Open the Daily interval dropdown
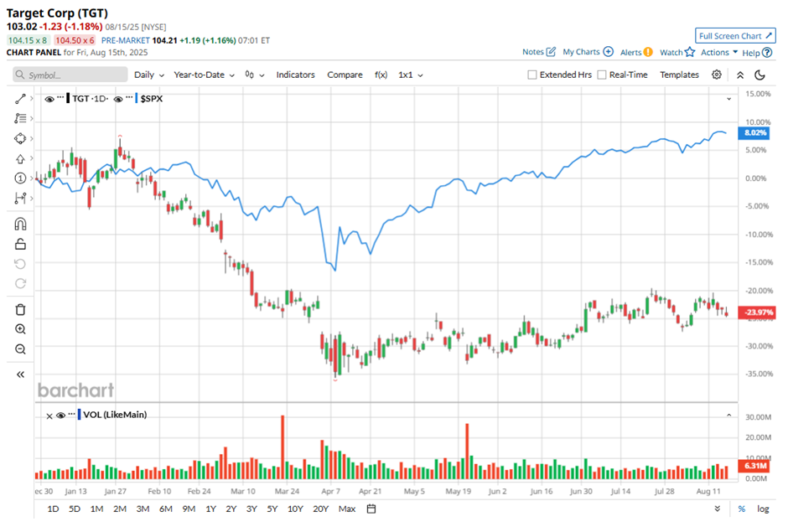The height and width of the screenshot is (532, 788). 149,75
